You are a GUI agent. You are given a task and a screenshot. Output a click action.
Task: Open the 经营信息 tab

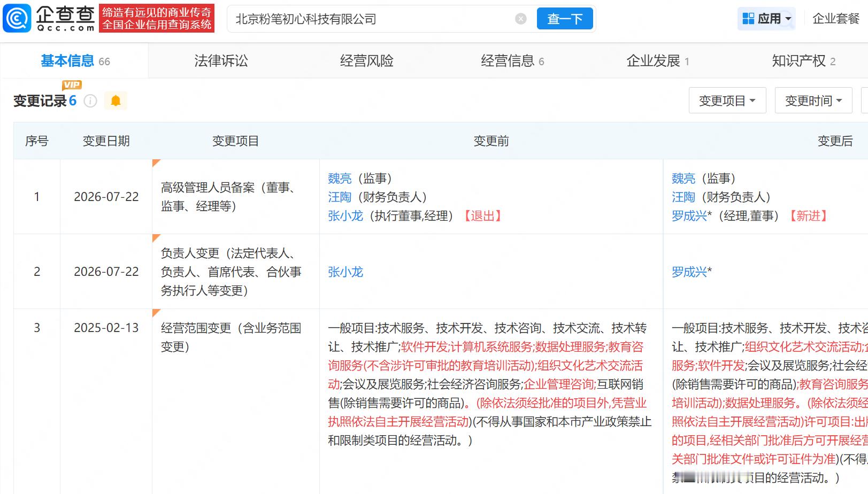512,61
